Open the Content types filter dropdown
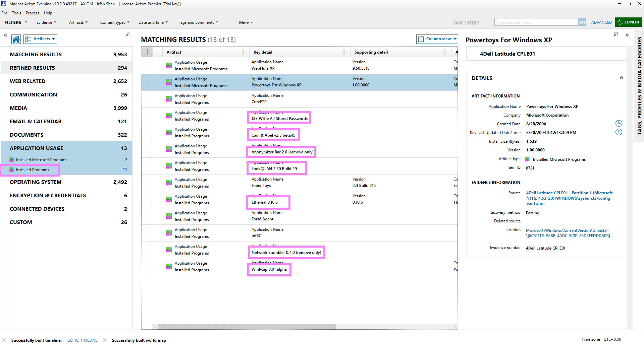644x345 pixels. [115, 22]
